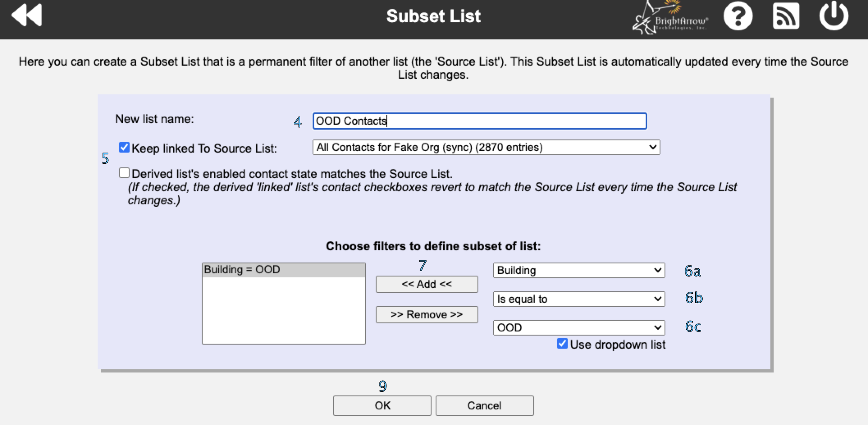Click the '>> Remove >>' filter button
This screenshot has height=425, width=868.
(427, 314)
